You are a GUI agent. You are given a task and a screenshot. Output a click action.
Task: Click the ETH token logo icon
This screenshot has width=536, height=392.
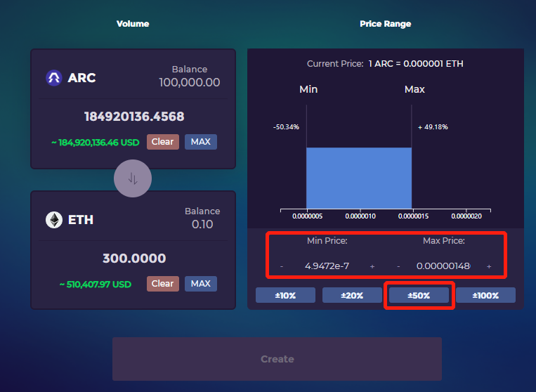coord(54,220)
